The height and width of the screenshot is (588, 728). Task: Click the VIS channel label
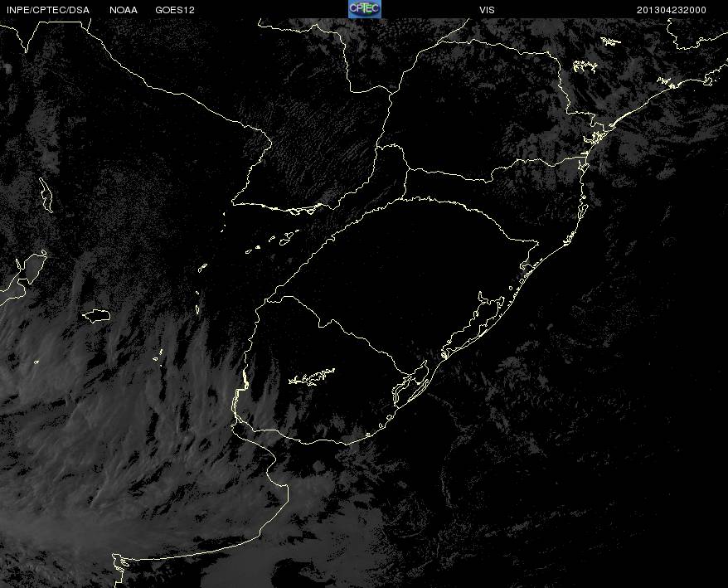487,10
